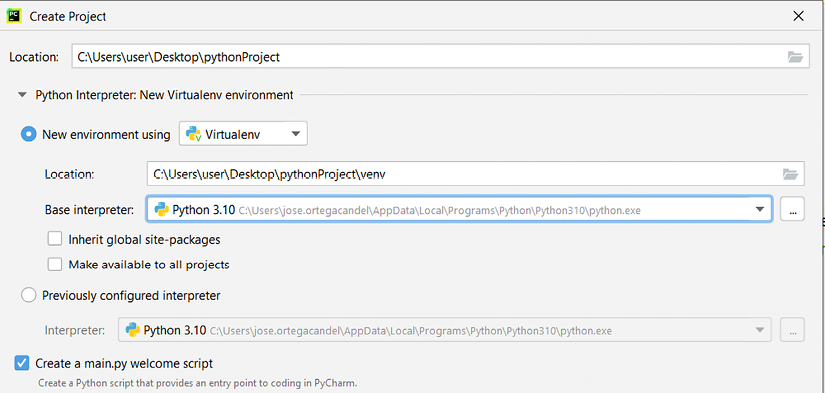825x393 pixels.
Task: Browse folder icon for project Location field
Action: pos(795,57)
